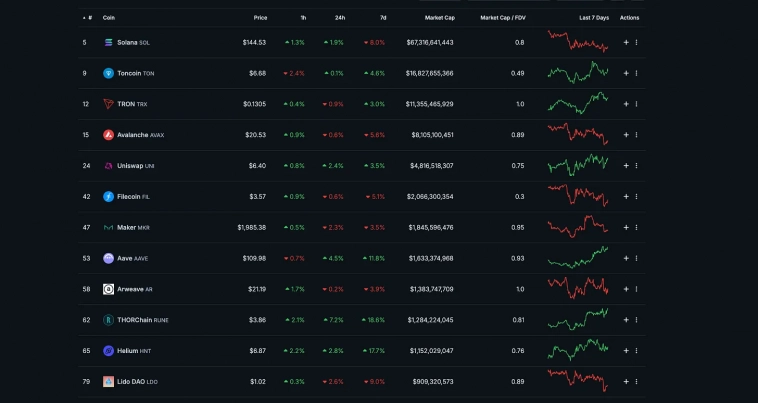Add Toncoin with the plus icon
The image size is (758, 403).
click(626, 73)
